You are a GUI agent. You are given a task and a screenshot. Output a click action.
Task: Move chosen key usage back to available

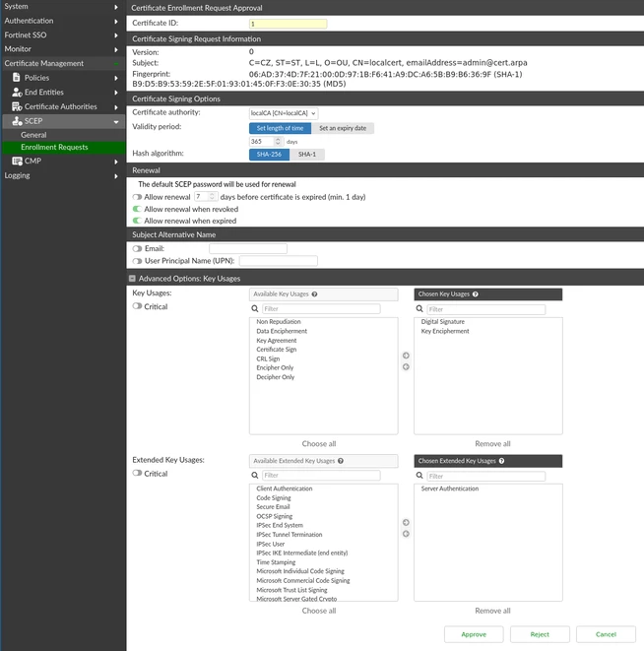click(x=406, y=367)
